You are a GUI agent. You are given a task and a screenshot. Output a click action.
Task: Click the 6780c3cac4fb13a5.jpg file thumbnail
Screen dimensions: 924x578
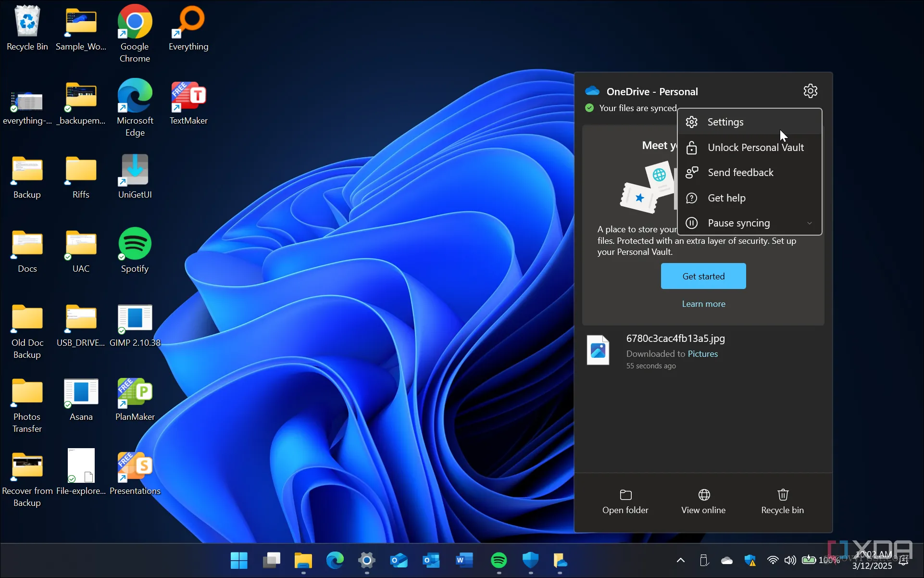click(x=598, y=351)
